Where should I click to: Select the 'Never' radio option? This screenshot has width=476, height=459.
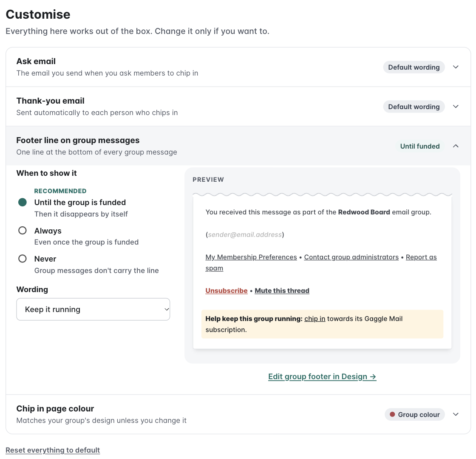tap(23, 259)
